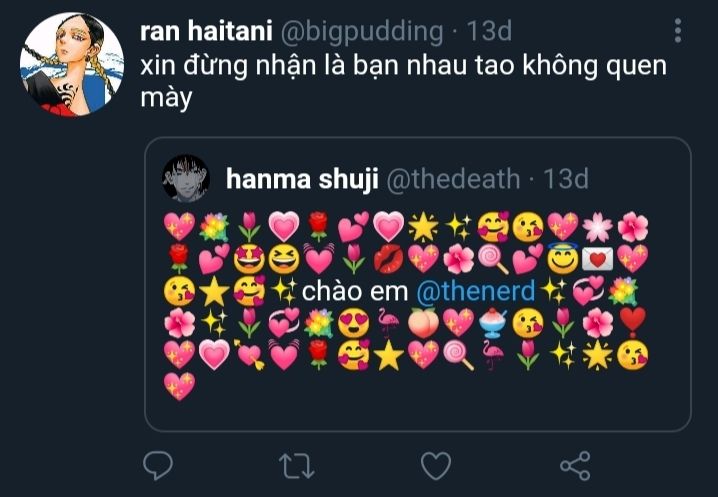Click the love letter envelope emoji
The width and height of the screenshot is (718, 497).
coord(598,259)
